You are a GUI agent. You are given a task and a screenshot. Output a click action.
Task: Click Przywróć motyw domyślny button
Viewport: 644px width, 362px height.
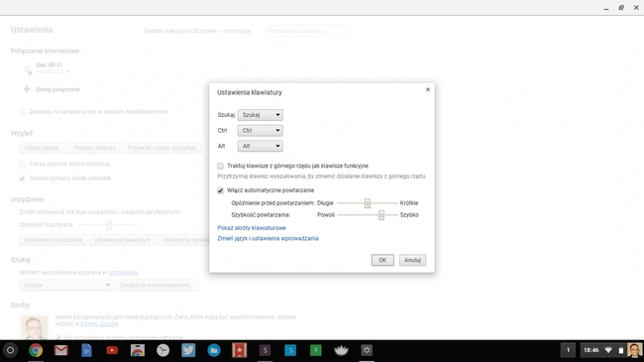click(x=162, y=148)
